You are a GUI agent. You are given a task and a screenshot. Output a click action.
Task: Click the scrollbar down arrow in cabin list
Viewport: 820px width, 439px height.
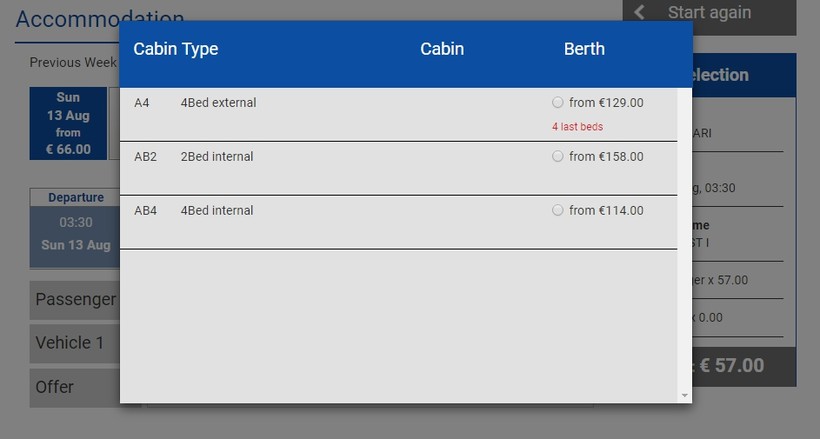pyautogui.click(x=685, y=395)
